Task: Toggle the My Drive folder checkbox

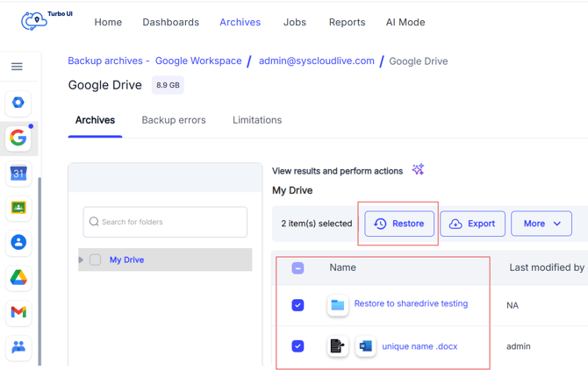Action: (x=95, y=260)
